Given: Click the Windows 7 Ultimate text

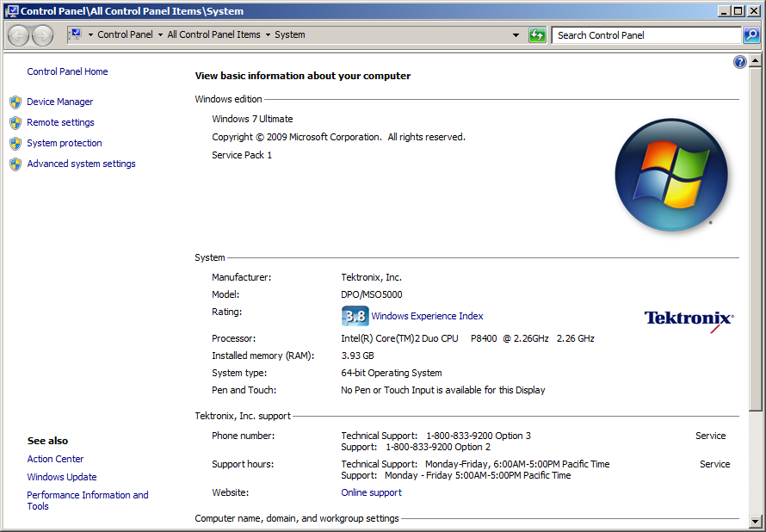Looking at the screenshot, I should pyautogui.click(x=252, y=119).
